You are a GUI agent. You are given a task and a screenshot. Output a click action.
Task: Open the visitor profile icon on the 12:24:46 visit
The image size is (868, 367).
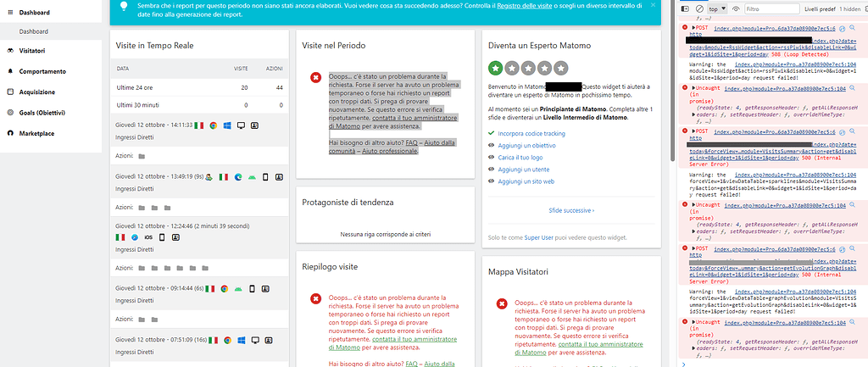[x=175, y=237]
